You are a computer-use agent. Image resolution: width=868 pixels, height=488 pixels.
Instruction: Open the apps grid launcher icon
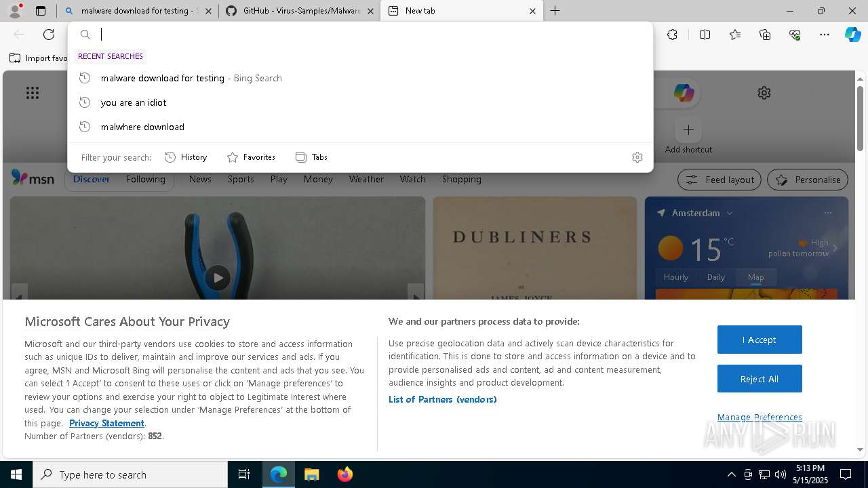pos(33,93)
